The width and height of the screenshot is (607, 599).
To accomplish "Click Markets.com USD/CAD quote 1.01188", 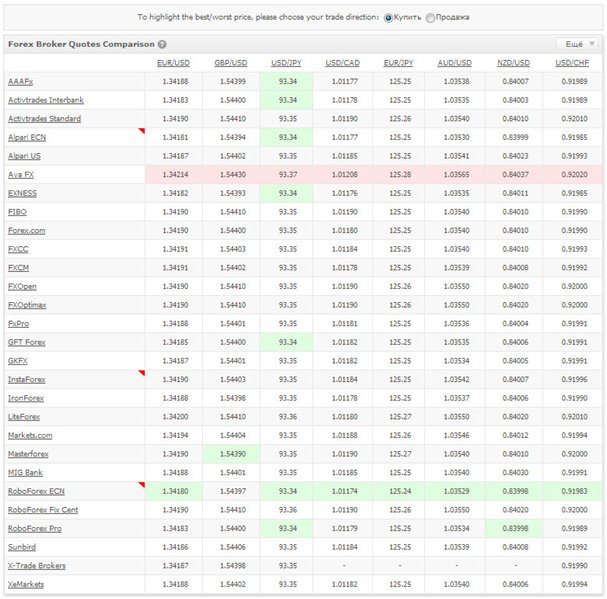I will click(x=345, y=436).
